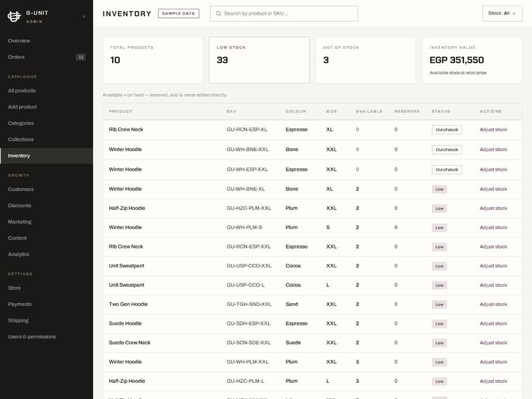Select the Low Stock card
The image size is (532, 399).
tap(259, 60)
